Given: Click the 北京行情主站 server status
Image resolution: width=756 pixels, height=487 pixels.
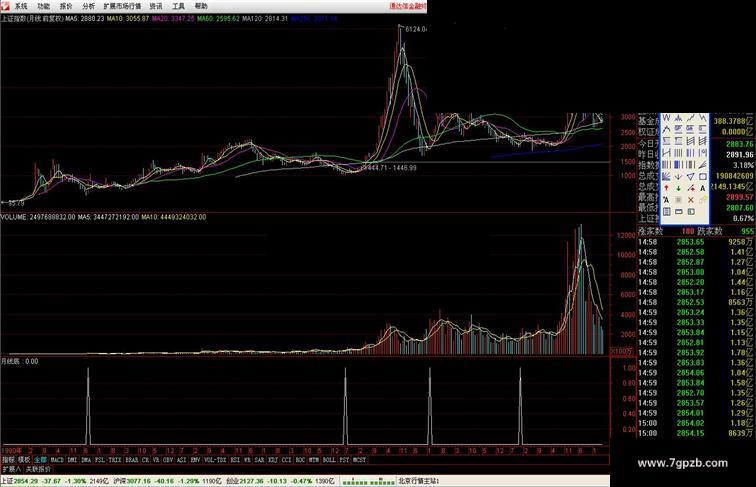Looking at the screenshot, I should [418, 481].
